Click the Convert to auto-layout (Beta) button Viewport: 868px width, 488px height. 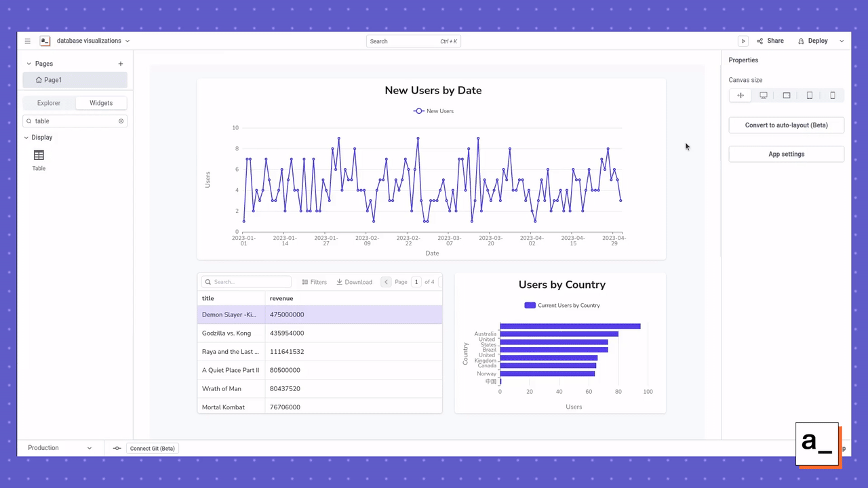coord(786,125)
